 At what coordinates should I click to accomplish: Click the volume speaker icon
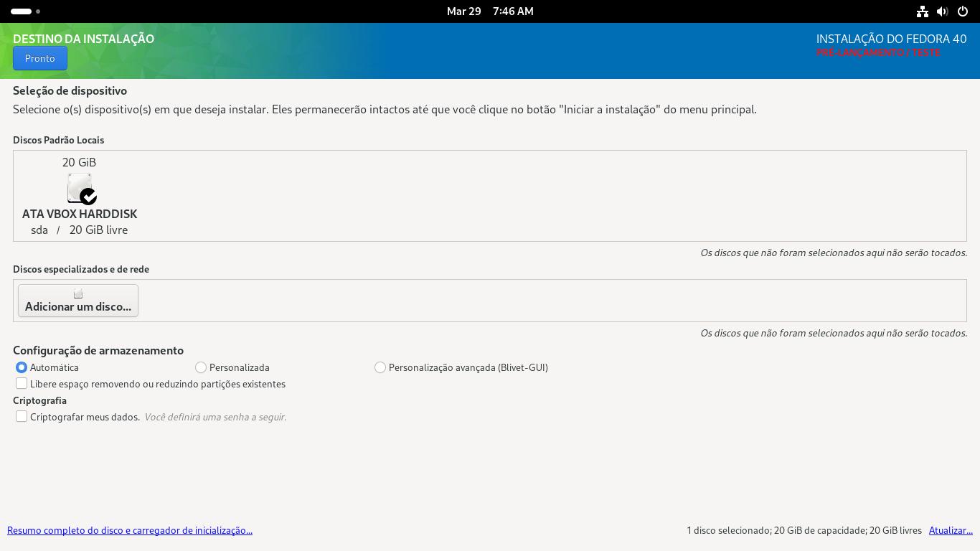[943, 11]
